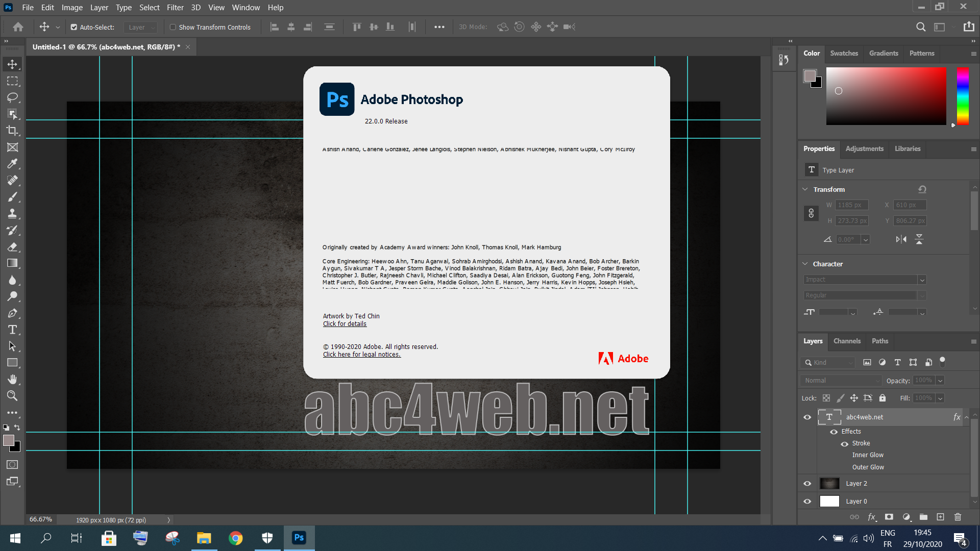Toggle the Auto-Select checkbox
This screenshot has height=551, width=980.
tap(74, 27)
